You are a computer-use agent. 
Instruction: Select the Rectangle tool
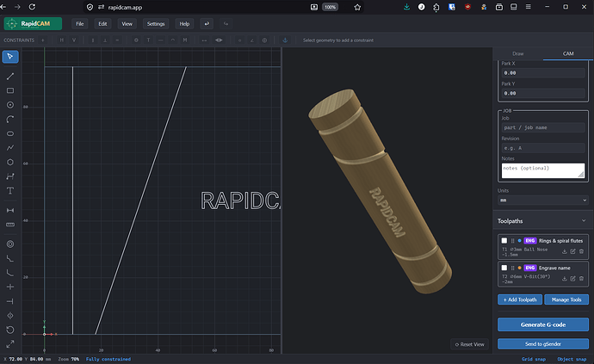10,90
